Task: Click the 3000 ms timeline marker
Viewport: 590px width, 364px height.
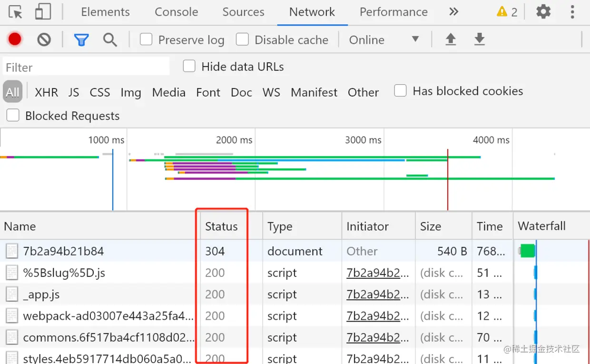Action: (363, 140)
